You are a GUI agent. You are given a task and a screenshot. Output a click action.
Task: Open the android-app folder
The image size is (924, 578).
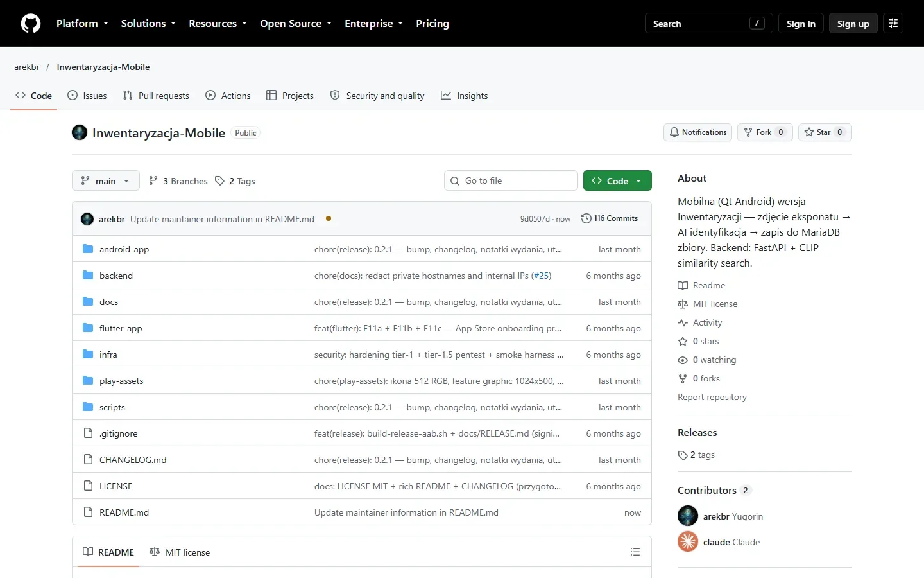(x=124, y=249)
